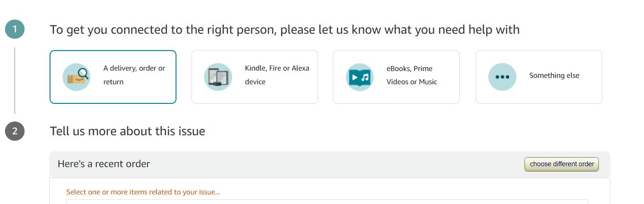Screen dimensions: 644x204
Task: Click the step 1 circle indicator
Action: pos(15,30)
